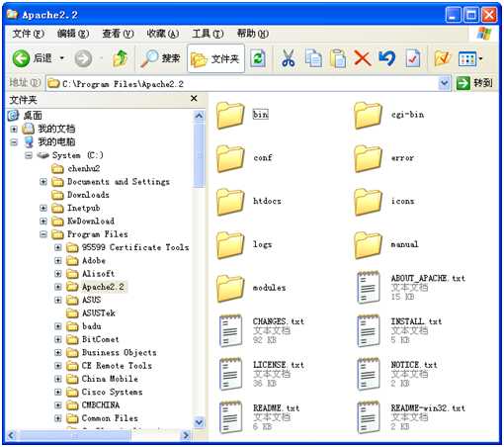Open the 查看(V) menu

pos(118,34)
